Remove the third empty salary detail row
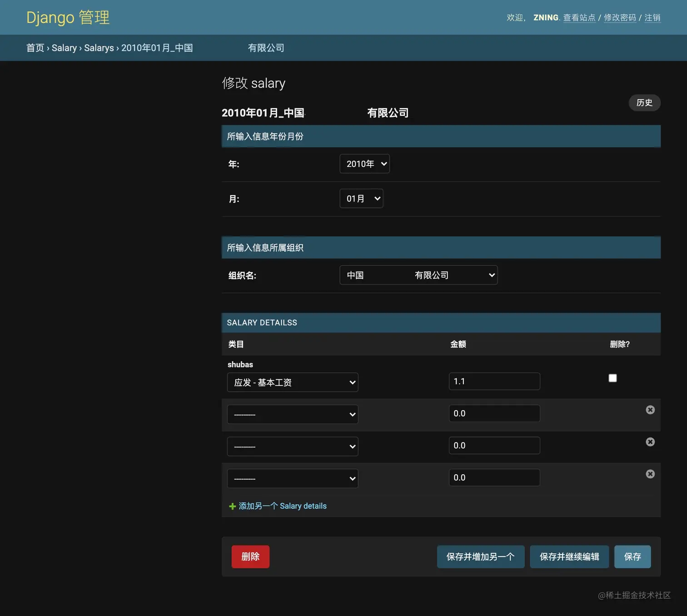 (650, 474)
